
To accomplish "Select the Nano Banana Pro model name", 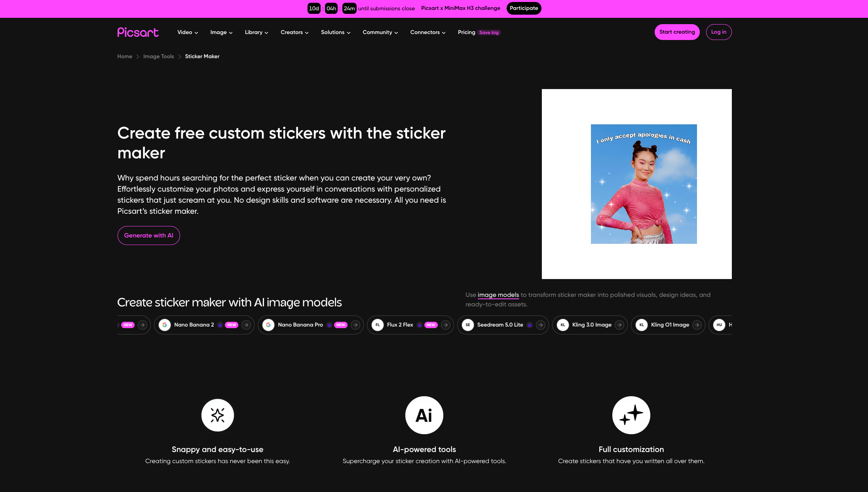I will pos(300,325).
